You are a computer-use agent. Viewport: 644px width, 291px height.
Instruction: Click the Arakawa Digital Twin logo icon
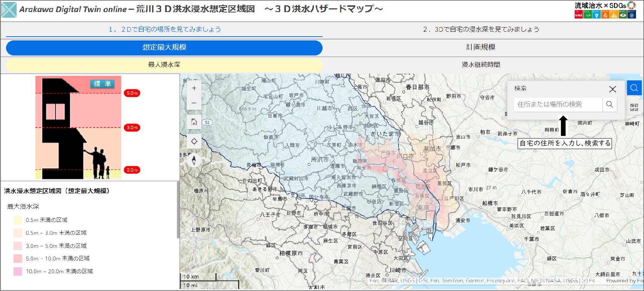(9, 10)
